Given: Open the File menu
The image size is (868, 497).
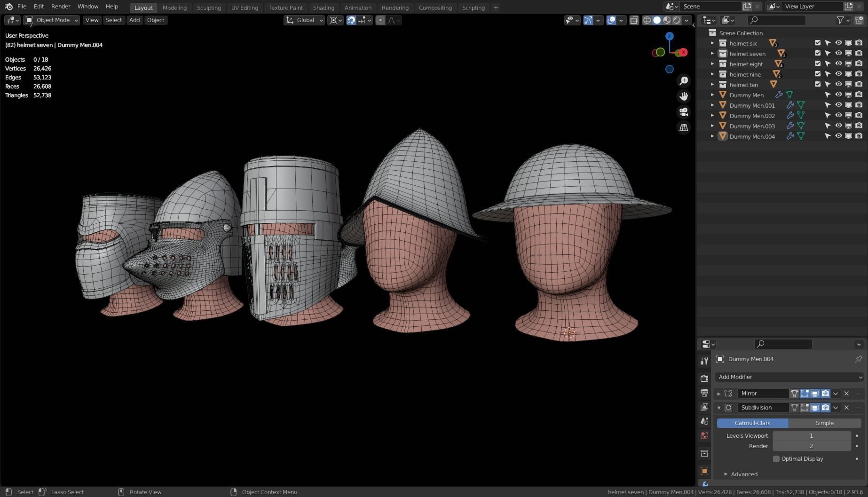Looking at the screenshot, I should point(22,7).
